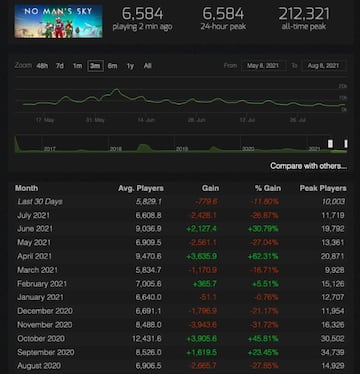This screenshot has width=360, height=374.
Task: Grab the right navigator range handle
Action: [x=346, y=144]
